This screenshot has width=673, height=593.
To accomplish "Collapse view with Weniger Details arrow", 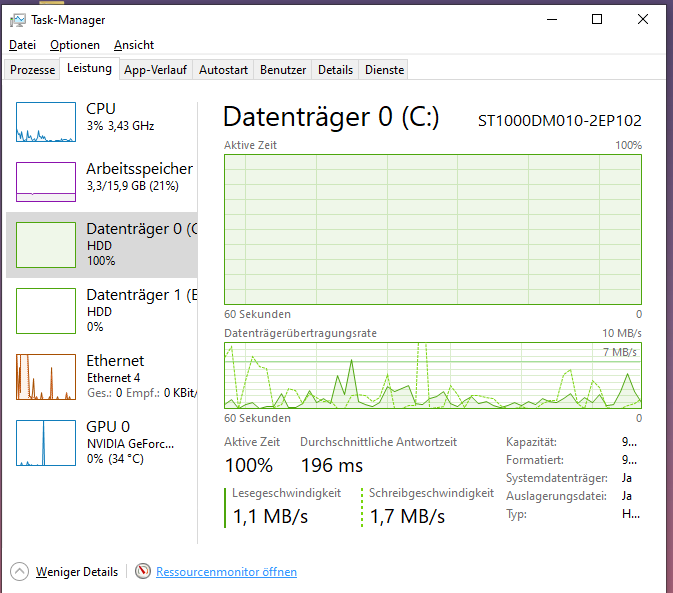I will [x=20, y=572].
